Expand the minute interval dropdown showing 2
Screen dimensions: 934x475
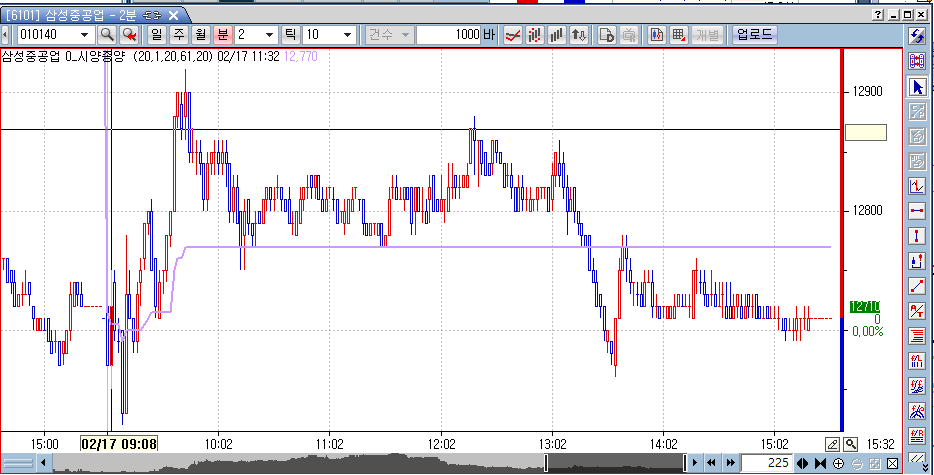click(270, 35)
